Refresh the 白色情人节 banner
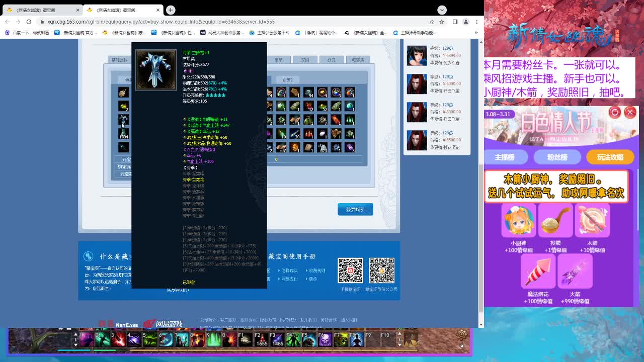 [614, 112]
